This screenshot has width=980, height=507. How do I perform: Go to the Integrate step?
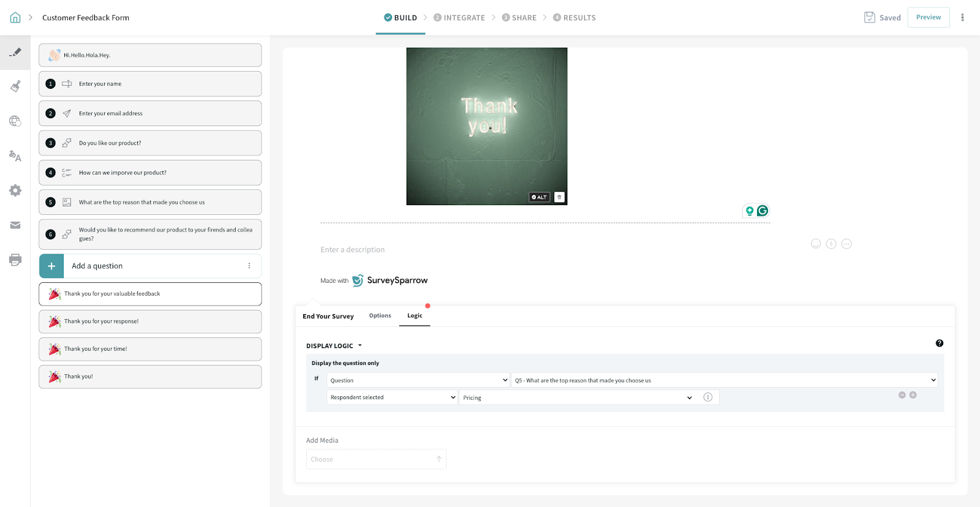459,18
